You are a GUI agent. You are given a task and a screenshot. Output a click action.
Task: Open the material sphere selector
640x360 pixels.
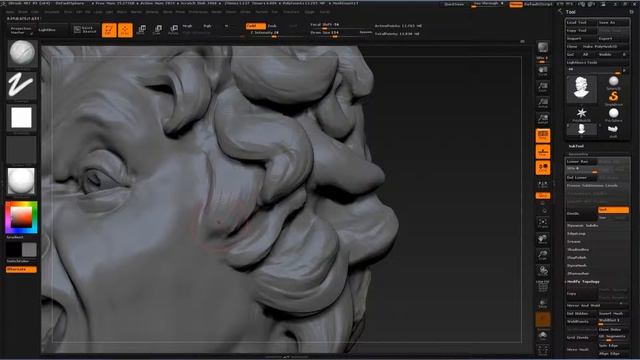click(21, 181)
